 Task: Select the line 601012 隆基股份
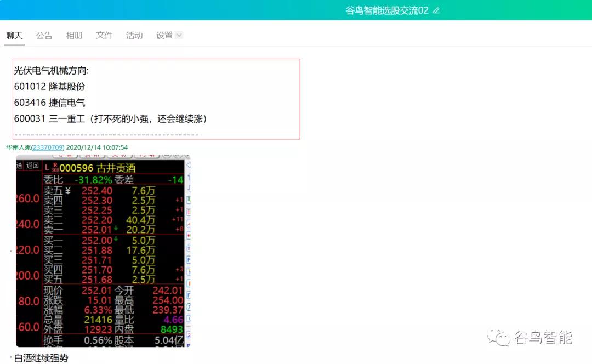(49, 87)
